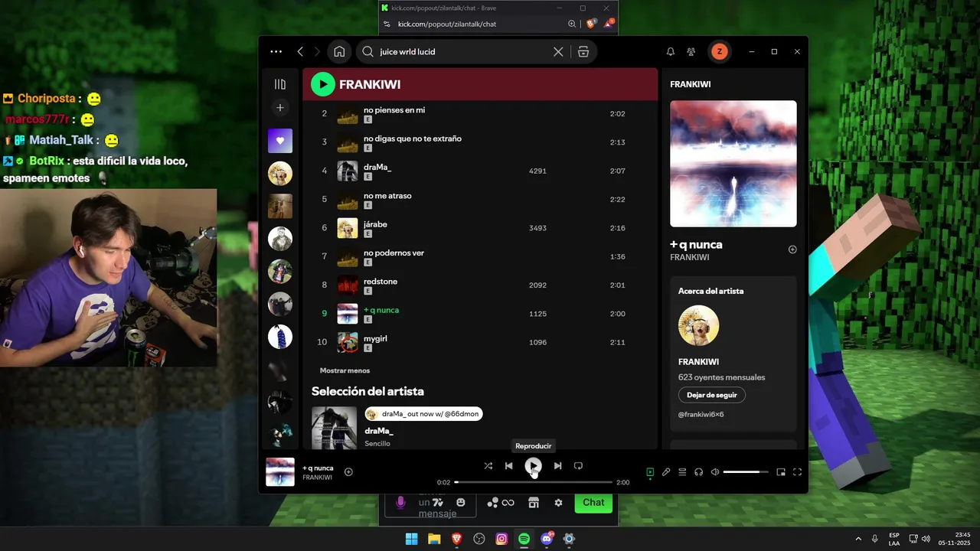Open Liked Songs in sidebar
Viewport: 980px width, 551px height.
pyautogui.click(x=280, y=141)
